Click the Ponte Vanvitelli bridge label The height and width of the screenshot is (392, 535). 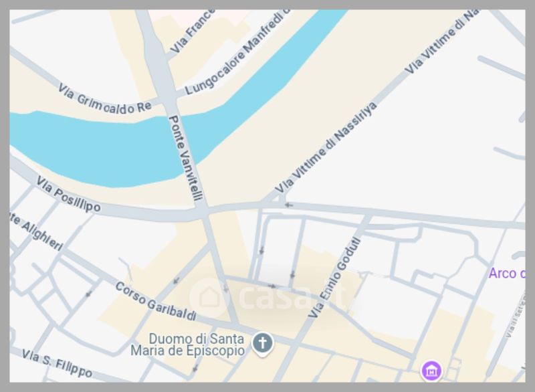(x=187, y=158)
